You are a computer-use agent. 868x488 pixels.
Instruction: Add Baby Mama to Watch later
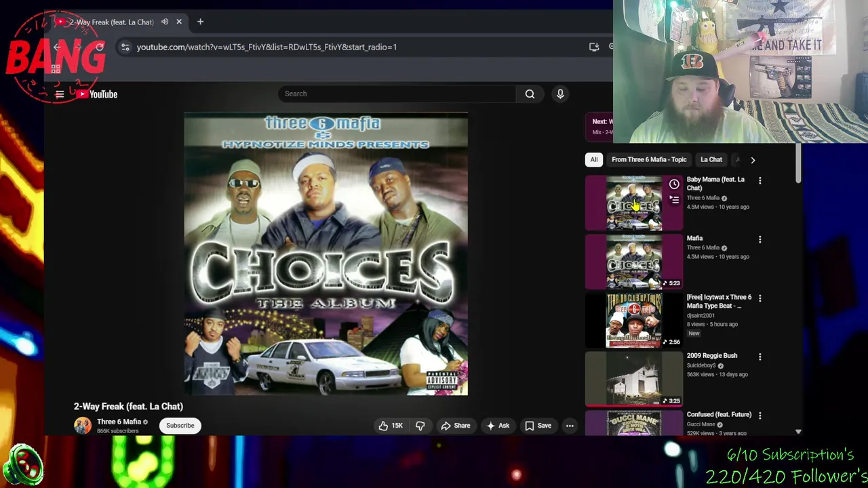tap(674, 184)
